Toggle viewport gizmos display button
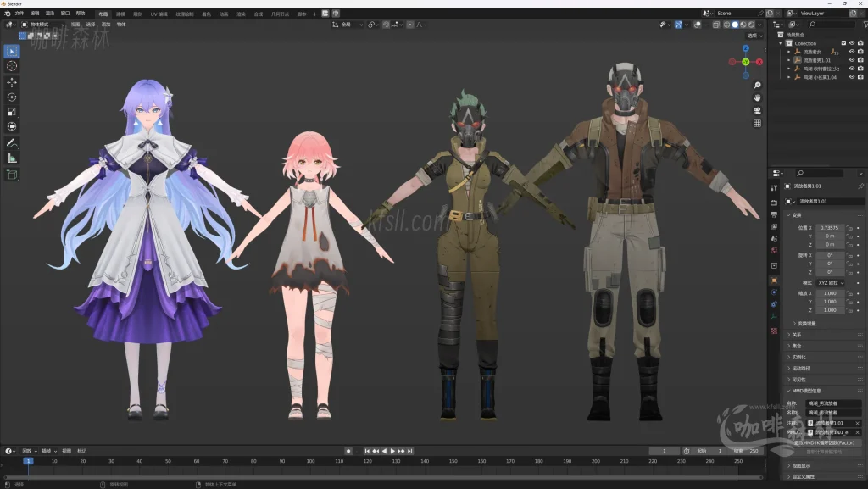The width and height of the screenshot is (868, 489). (678, 25)
